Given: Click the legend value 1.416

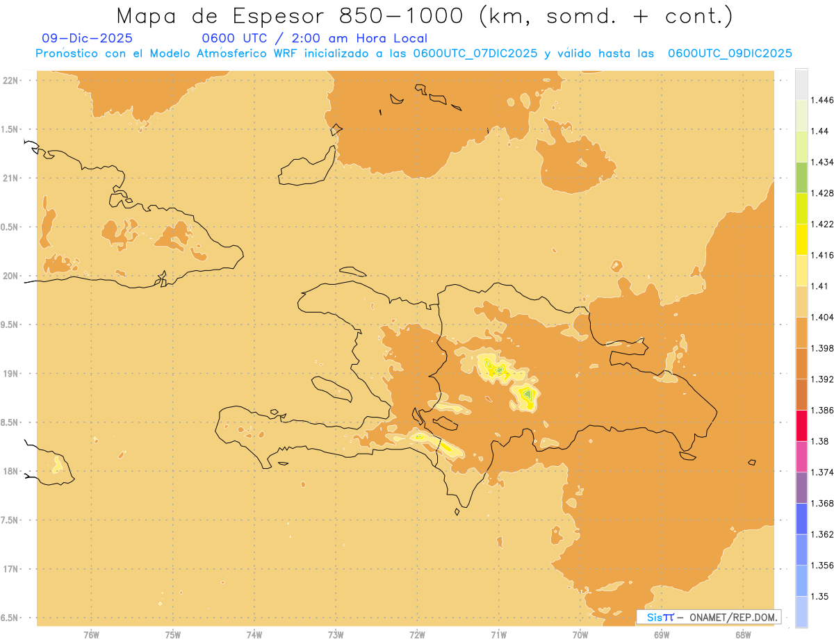Looking at the screenshot, I should 821,255.
